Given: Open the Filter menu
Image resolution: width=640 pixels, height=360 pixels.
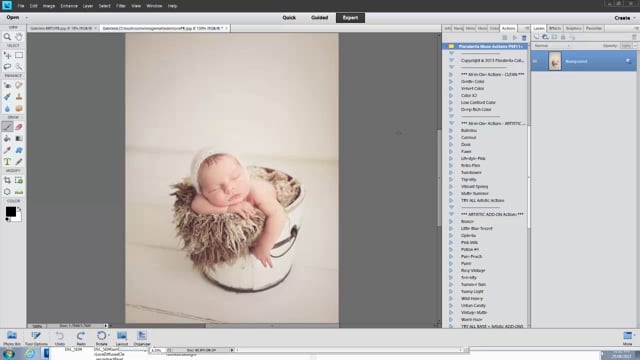Looking at the screenshot, I should 120,6.
